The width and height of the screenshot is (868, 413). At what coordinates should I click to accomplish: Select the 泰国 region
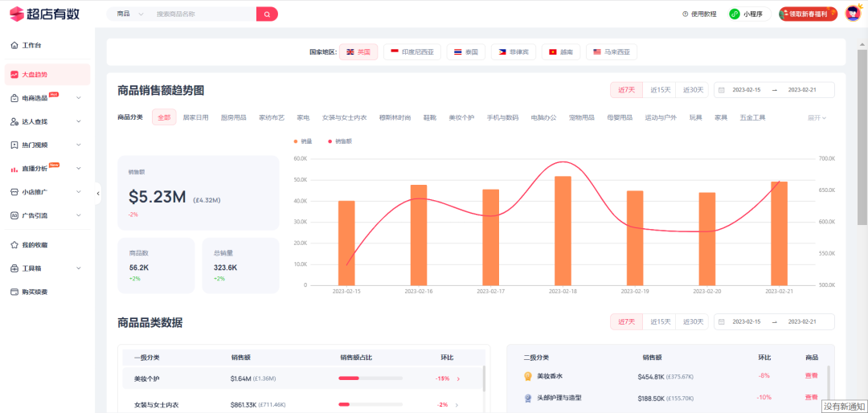[465, 52]
